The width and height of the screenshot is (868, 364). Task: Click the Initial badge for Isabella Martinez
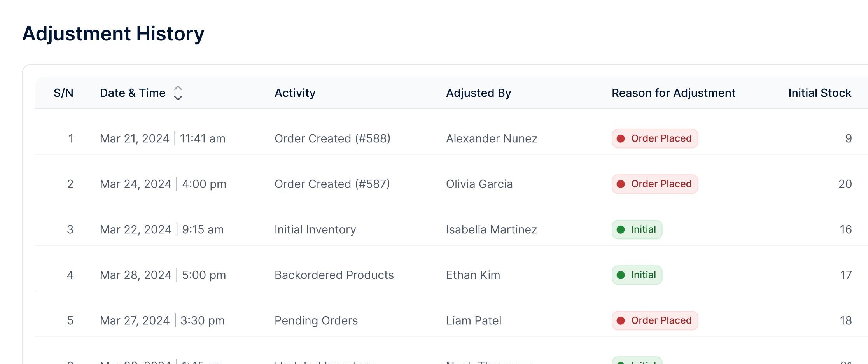coord(637,229)
